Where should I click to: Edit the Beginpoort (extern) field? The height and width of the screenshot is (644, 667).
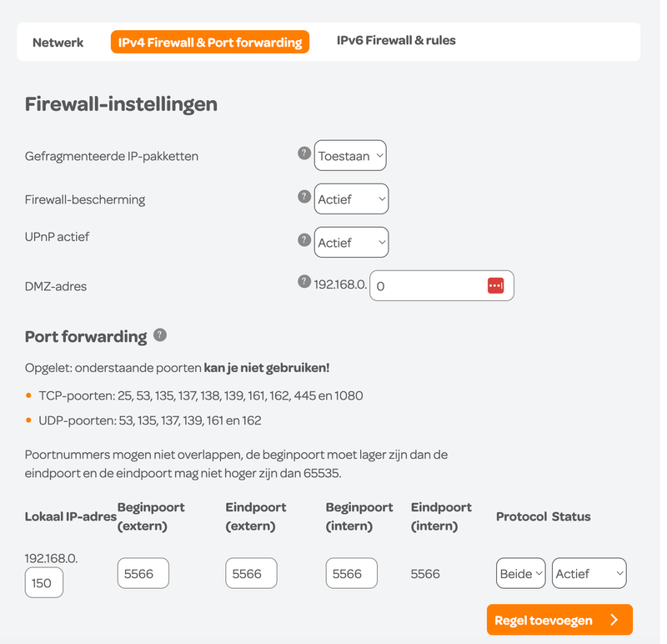143,573
